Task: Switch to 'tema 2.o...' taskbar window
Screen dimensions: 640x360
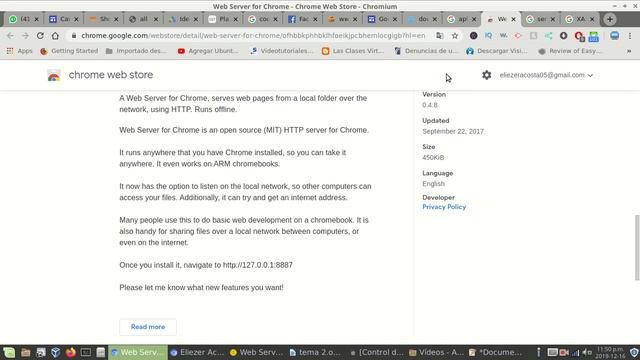Action: 316,352
